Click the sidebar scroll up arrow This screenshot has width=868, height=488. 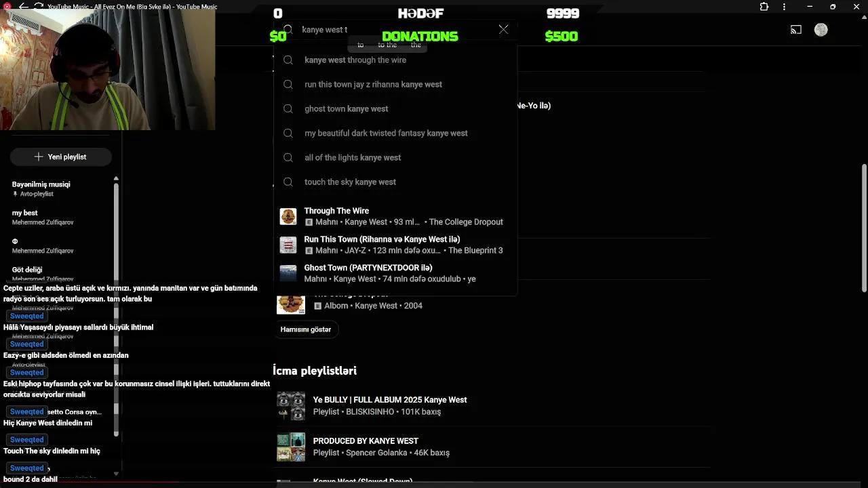click(x=116, y=179)
